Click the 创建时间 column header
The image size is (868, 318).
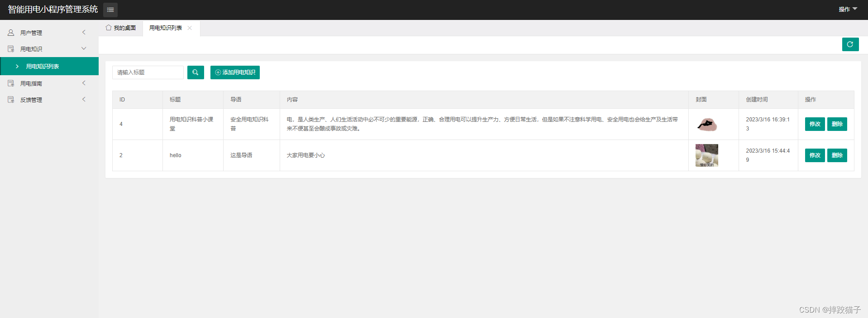768,100
